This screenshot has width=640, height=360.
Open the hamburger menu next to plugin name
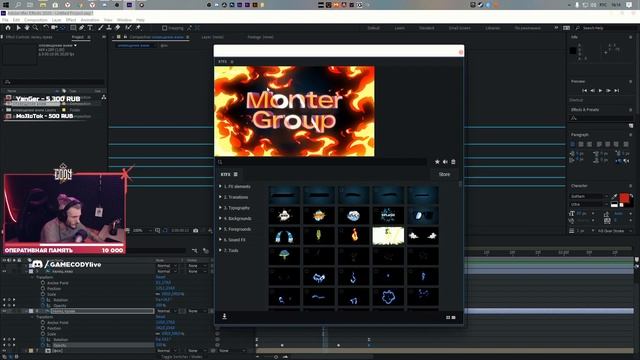tap(236, 174)
